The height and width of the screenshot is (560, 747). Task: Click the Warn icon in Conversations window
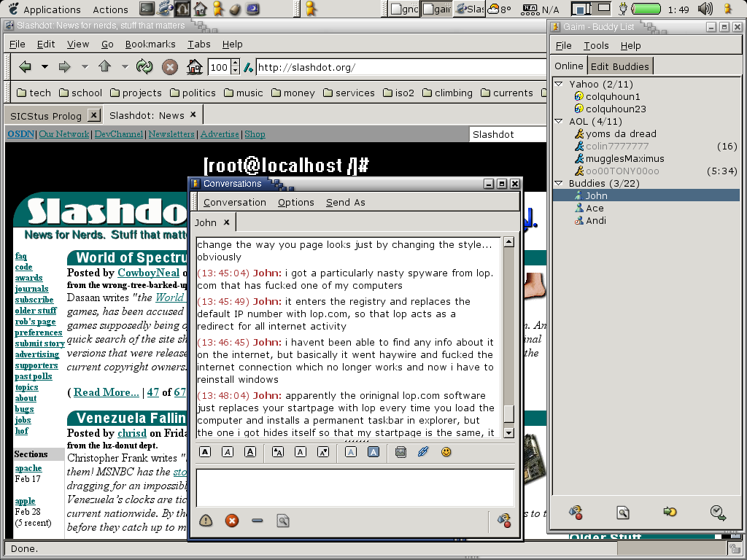coord(206,521)
